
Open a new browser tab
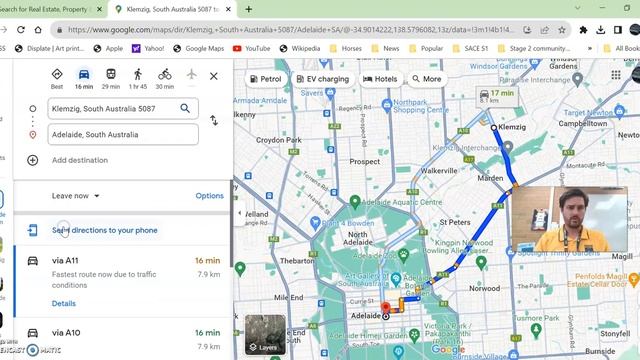click(248, 9)
